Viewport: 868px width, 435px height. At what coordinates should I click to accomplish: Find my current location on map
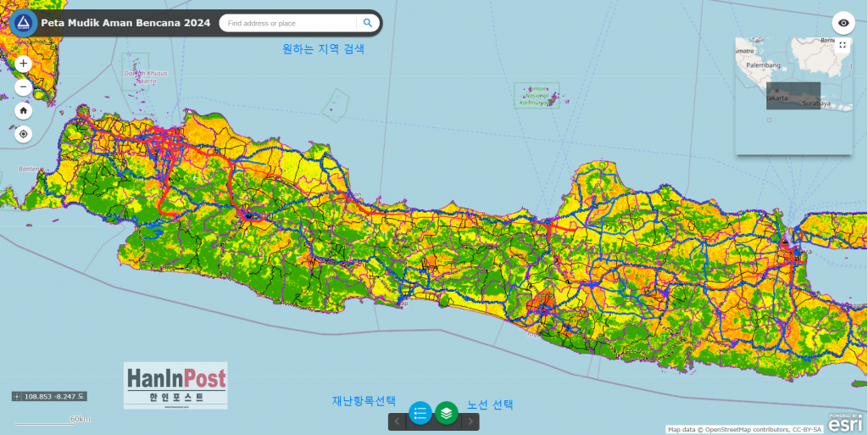tap(23, 134)
